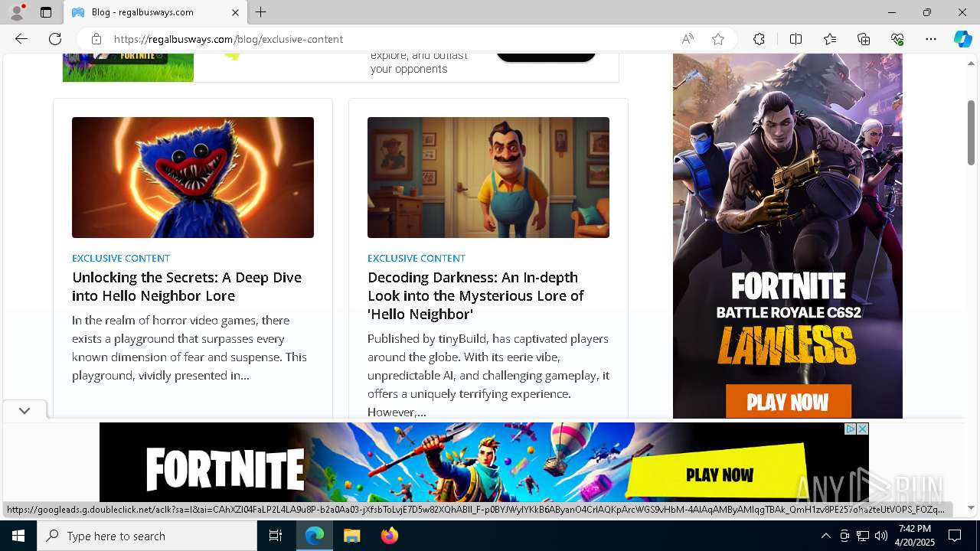Collapse the bottom ad with chevron
The image size is (980, 551).
pyautogui.click(x=24, y=411)
